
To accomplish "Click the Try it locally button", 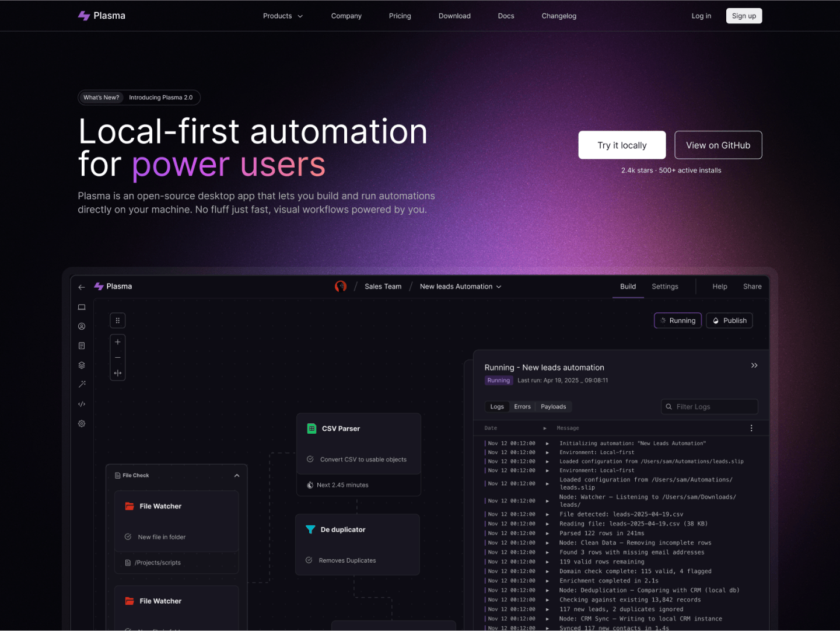I will pyautogui.click(x=622, y=145).
